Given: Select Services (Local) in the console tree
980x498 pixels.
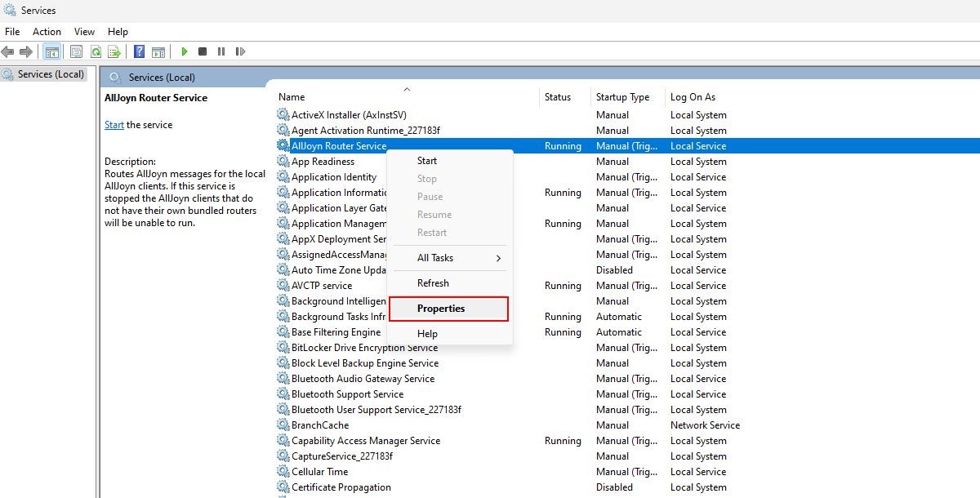Looking at the screenshot, I should coord(43,74).
